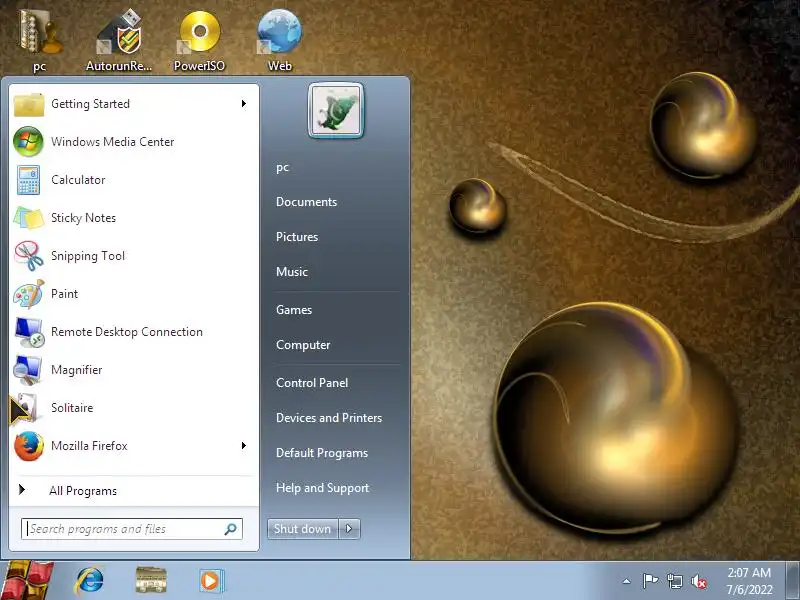The width and height of the screenshot is (800, 600).
Task: Open Pictures from the Start menu
Action: point(297,237)
